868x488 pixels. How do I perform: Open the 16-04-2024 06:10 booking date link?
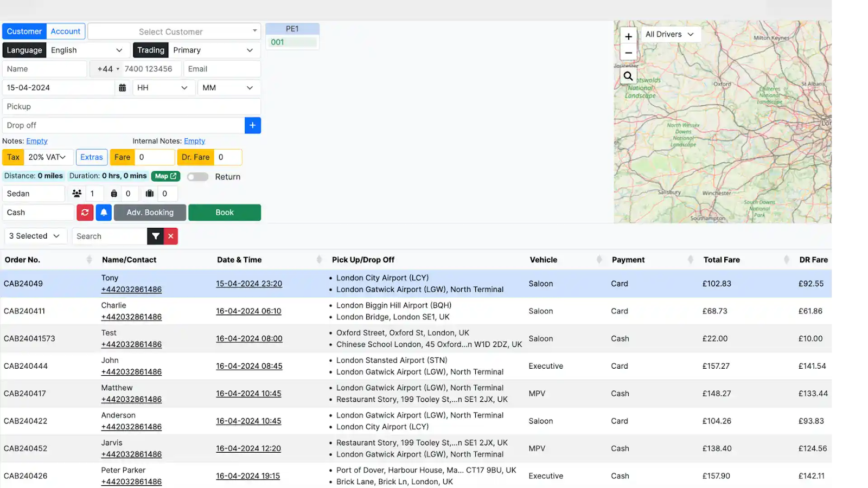(248, 311)
